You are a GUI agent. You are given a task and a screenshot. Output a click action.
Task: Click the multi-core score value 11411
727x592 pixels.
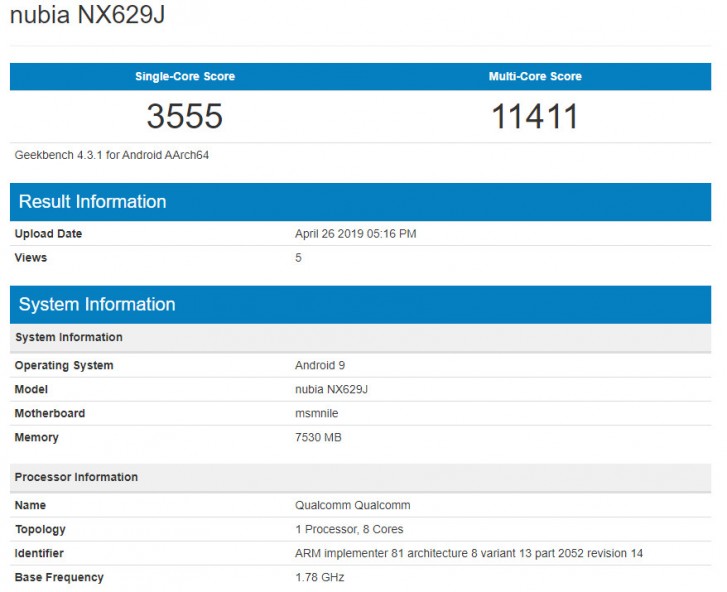point(535,117)
